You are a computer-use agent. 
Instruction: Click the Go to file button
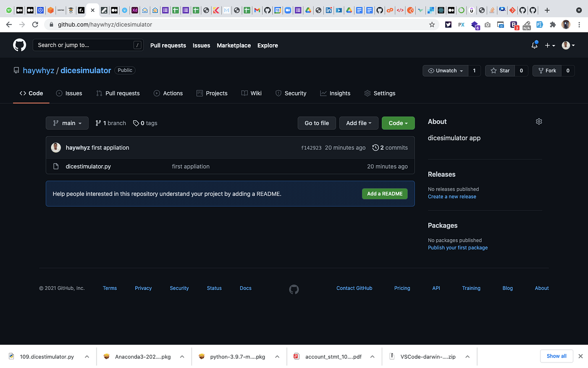[317, 123]
